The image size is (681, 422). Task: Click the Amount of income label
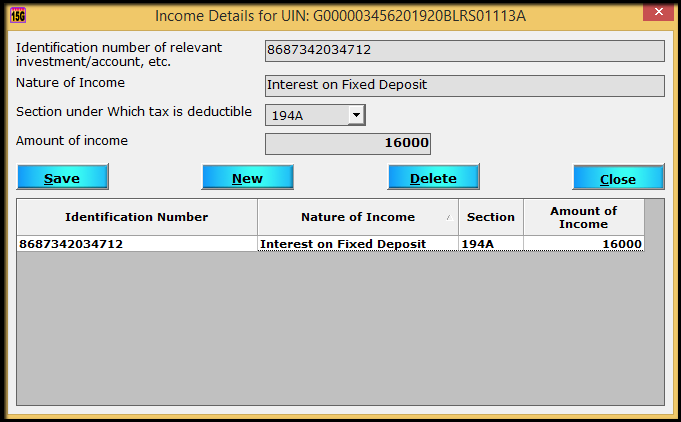(72, 141)
